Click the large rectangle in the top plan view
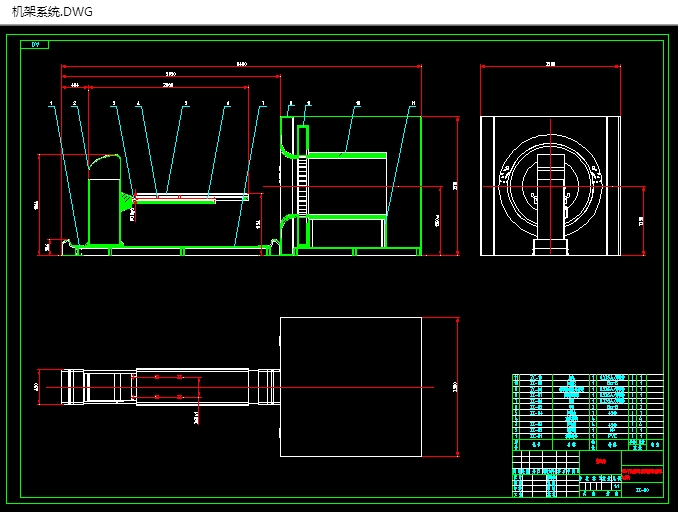This screenshot has width=678, height=512. [x=351, y=387]
